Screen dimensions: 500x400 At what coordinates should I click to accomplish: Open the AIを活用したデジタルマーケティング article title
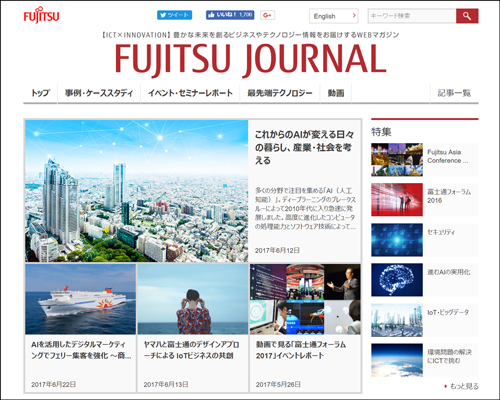[x=81, y=350]
